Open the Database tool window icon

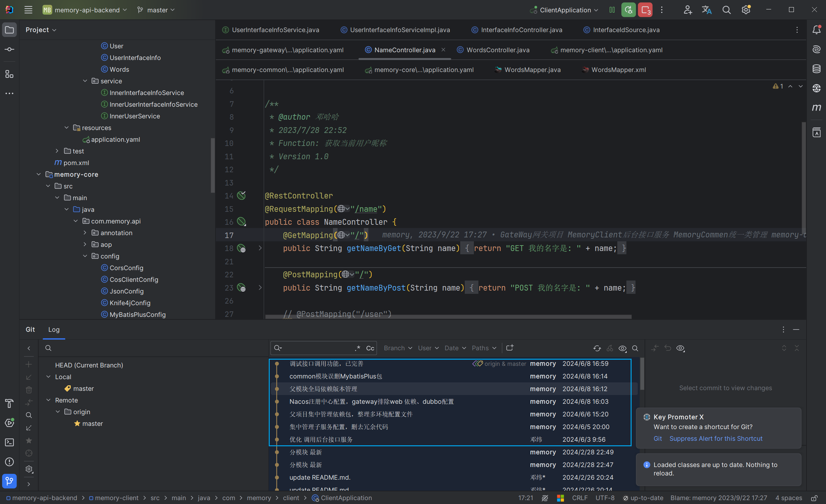(x=816, y=69)
